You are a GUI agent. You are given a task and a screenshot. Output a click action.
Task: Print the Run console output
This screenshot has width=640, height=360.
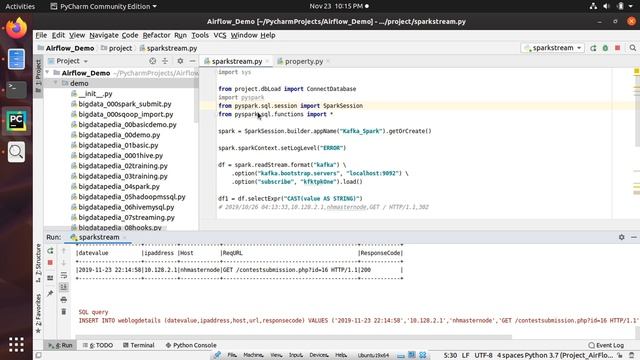coord(64,300)
